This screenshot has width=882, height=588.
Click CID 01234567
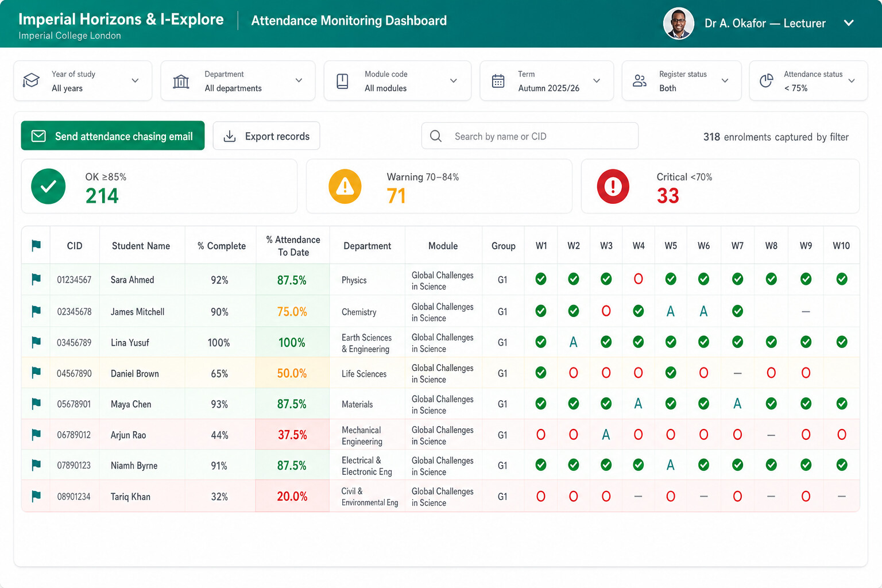[x=74, y=280]
